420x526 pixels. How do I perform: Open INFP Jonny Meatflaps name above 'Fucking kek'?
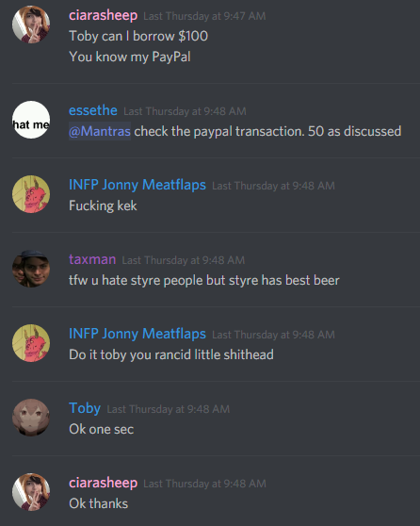137,185
